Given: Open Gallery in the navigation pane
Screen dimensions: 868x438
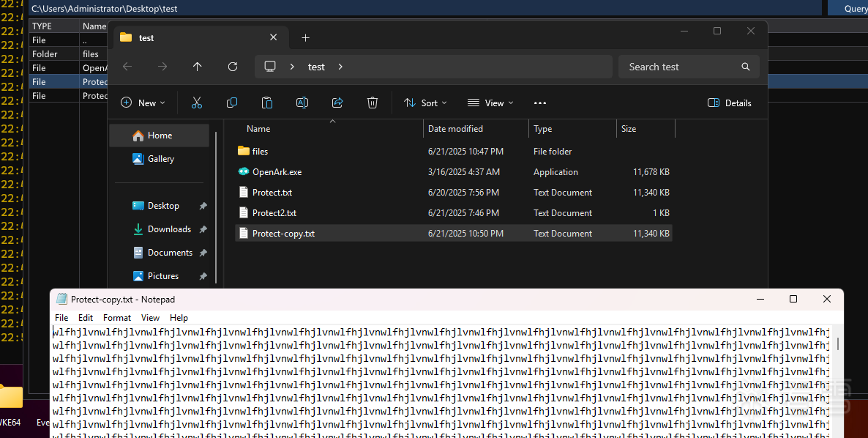Looking at the screenshot, I should [x=160, y=159].
